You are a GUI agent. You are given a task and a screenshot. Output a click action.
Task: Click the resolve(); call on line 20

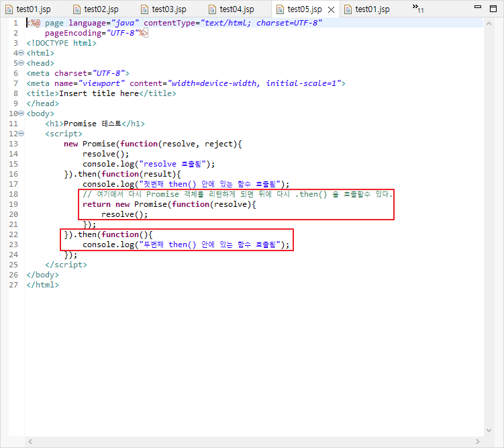[x=124, y=214]
